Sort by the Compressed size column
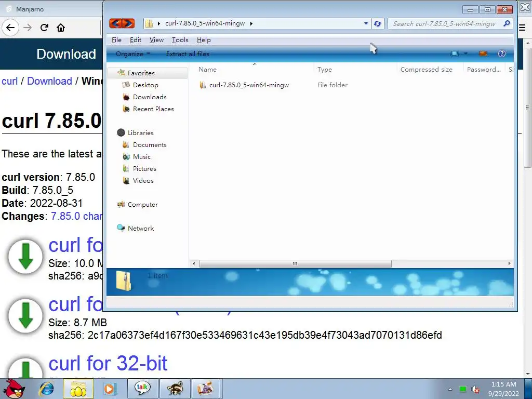The height and width of the screenshot is (399, 532). point(430,69)
